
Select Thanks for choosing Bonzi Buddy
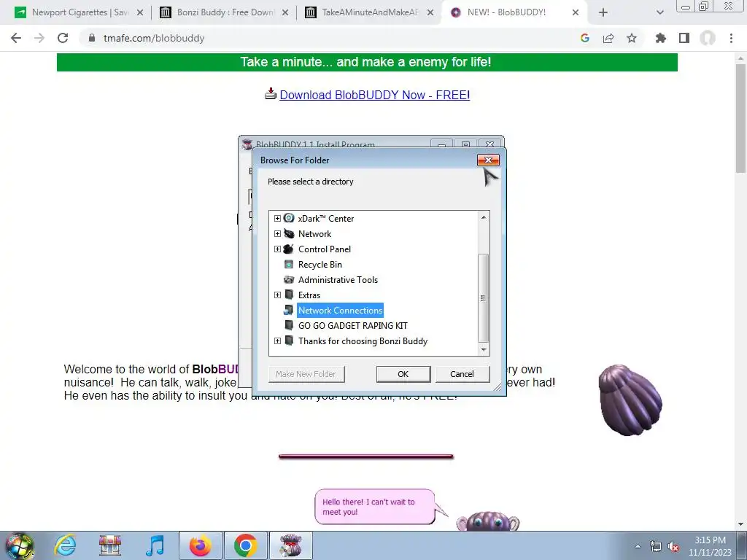coord(363,341)
